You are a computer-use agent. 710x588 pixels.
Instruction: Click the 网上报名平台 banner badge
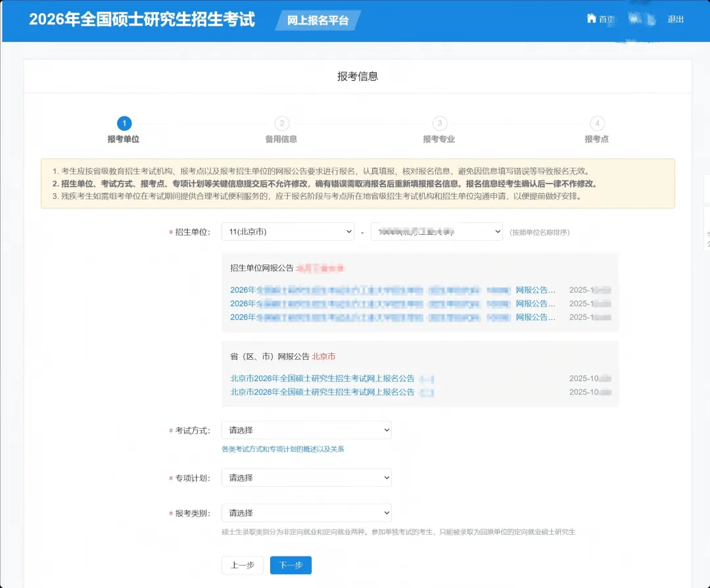coord(318,20)
